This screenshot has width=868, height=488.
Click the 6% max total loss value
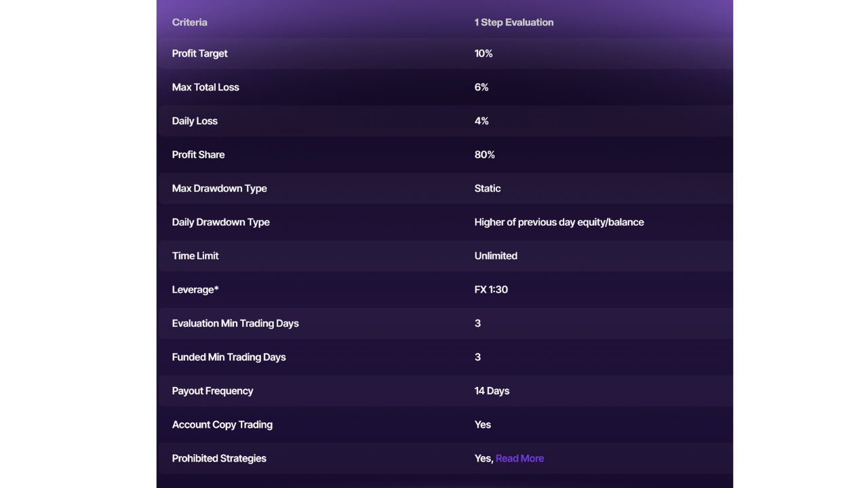point(481,87)
